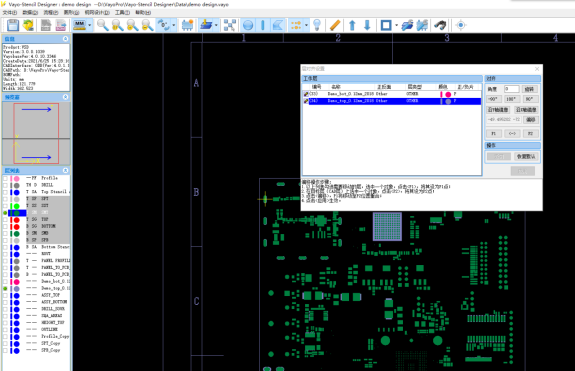Collapse the layer list panel

click(65, 170)
